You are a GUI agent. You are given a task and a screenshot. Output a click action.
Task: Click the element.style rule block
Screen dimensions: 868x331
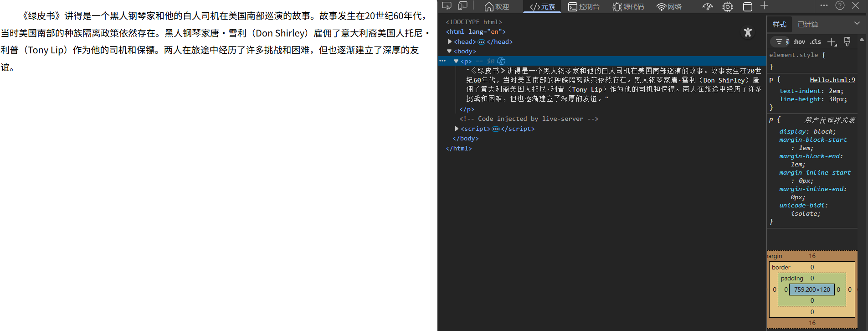tap(812, 61)
